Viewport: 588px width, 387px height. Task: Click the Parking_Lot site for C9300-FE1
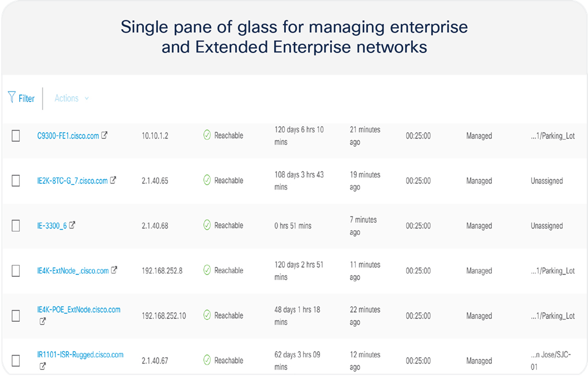[x=553, y=136]
